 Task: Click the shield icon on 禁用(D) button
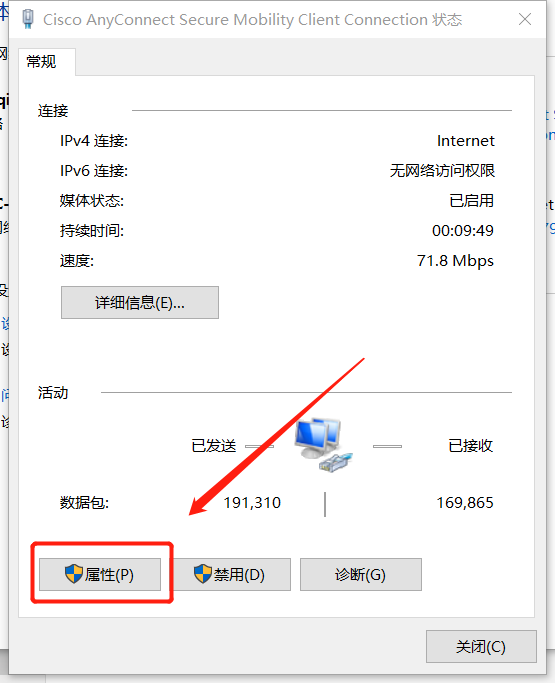tap(203, 574)
